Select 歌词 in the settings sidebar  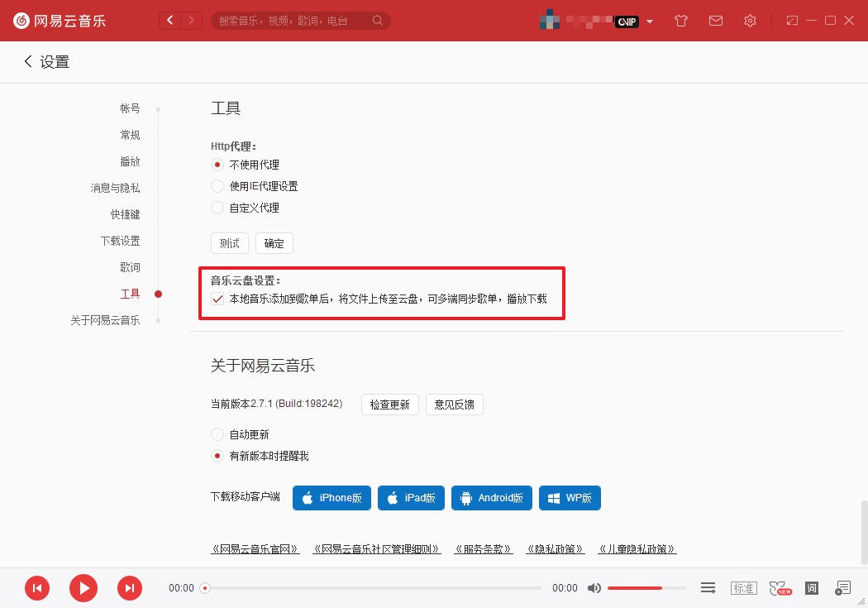click(x=130, y=267)
